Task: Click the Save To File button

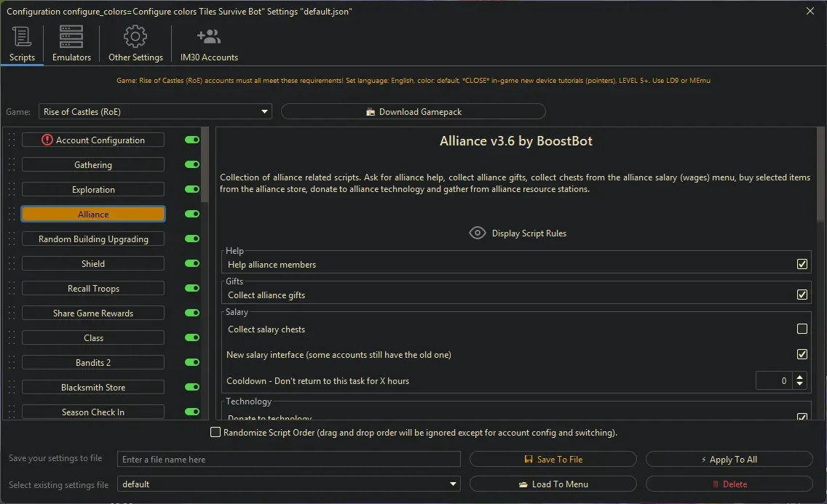Action: [x=553, y=459]
